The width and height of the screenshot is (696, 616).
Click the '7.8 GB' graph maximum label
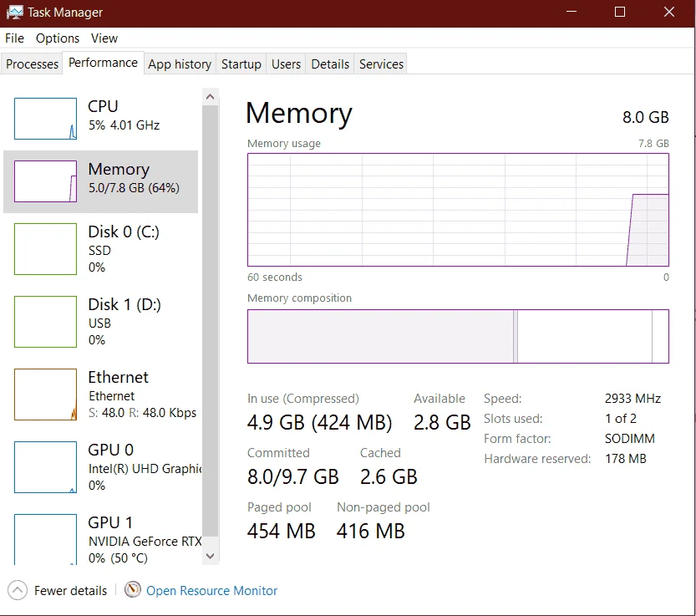(653, 144)
